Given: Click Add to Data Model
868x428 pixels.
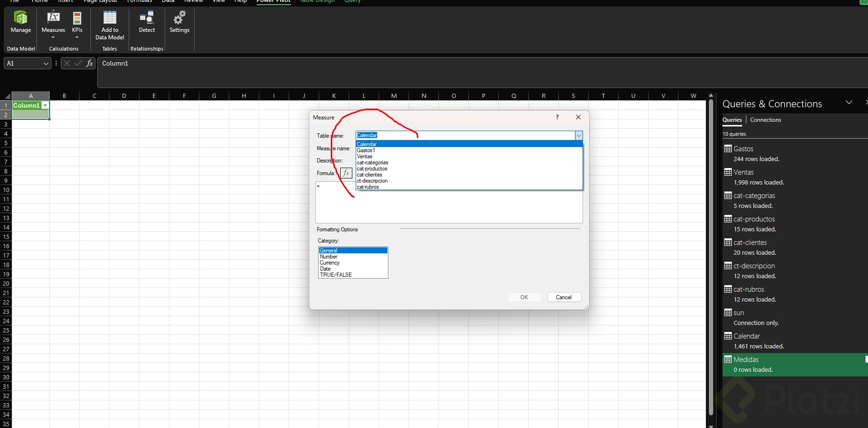Looking at the screenshot, I should point(109,25).
